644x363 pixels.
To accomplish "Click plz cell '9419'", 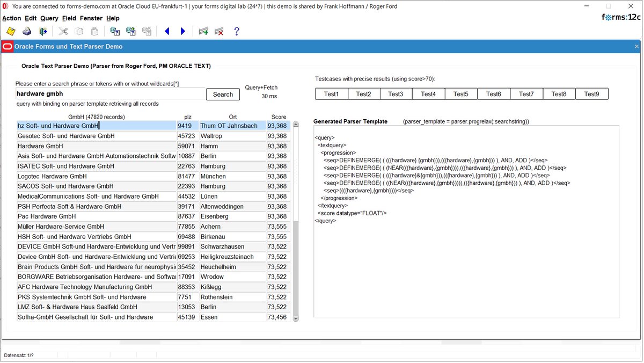I will click(x=187, y=126).
